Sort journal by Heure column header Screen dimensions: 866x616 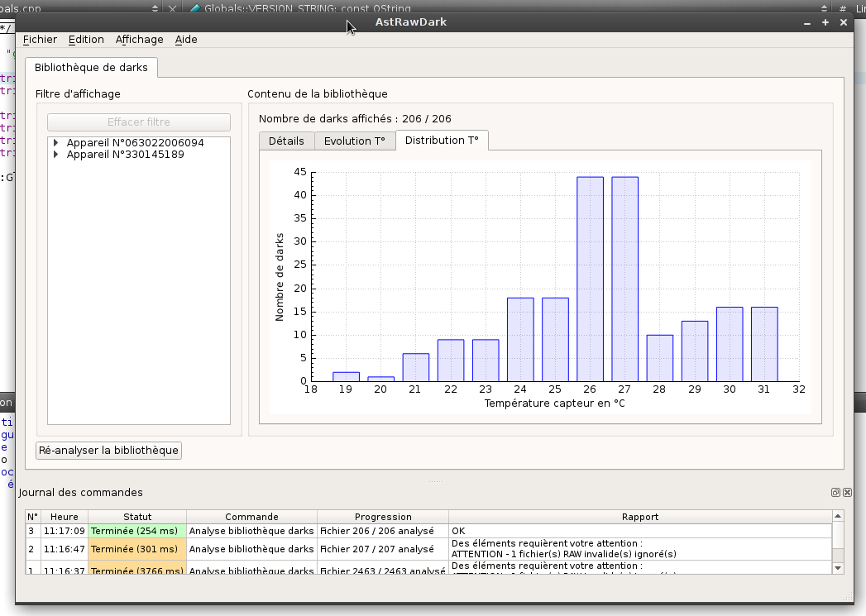[64, 518]
